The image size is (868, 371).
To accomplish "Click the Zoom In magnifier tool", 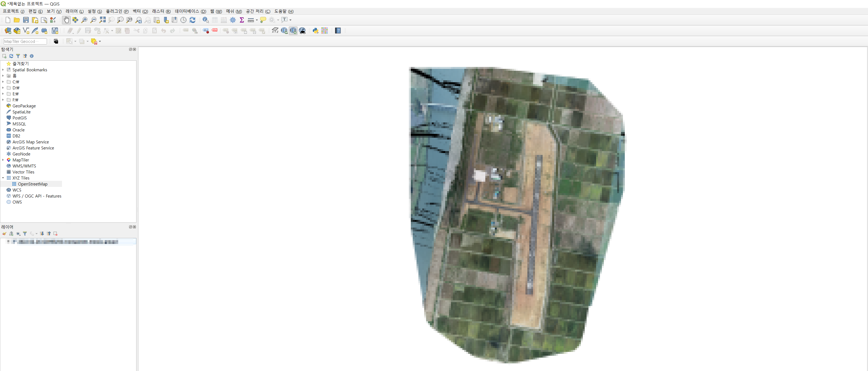I will point(84,20).
